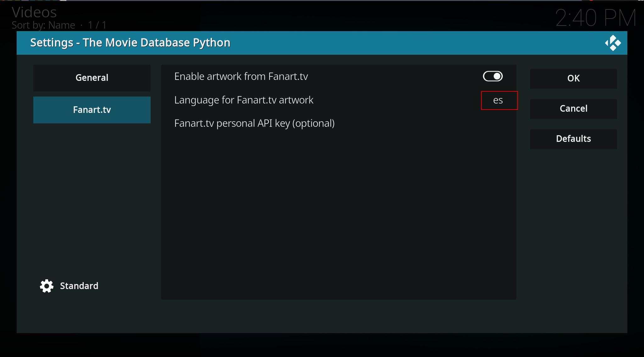Reset settings using the Defaults button
Screen dimensions: 644x357
573,139
